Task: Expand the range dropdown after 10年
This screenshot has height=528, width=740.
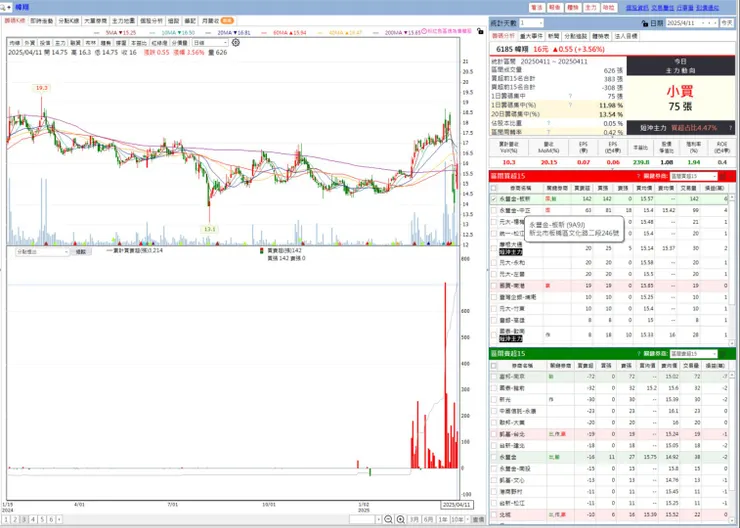Action: (x=467, y=519)
